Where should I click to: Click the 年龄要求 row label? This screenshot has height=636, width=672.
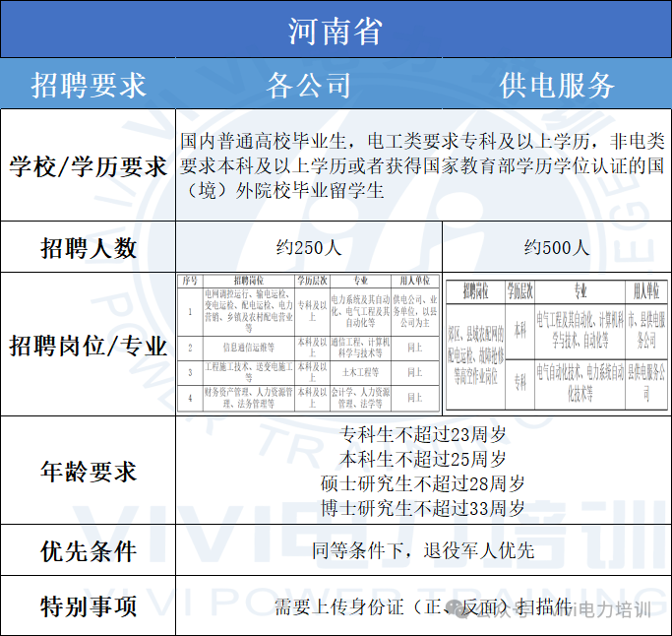[x=89, y=472]
